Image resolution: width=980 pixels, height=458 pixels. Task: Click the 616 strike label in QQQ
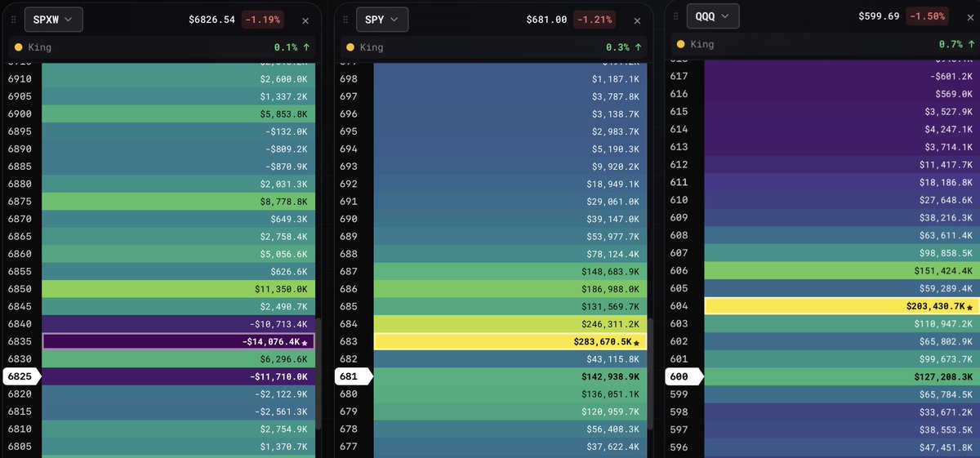(x=679, y=94)
